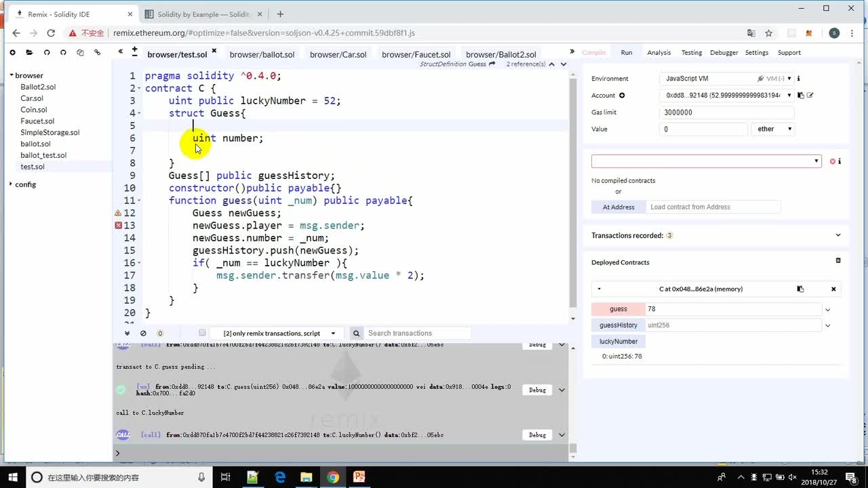Go to next Guess reference

(563, 64)
